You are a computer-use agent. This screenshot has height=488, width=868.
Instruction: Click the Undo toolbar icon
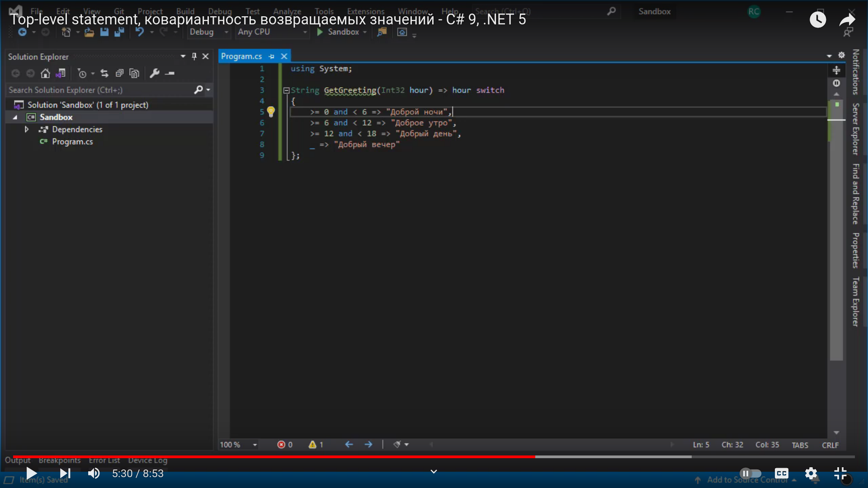coord(140,32)
